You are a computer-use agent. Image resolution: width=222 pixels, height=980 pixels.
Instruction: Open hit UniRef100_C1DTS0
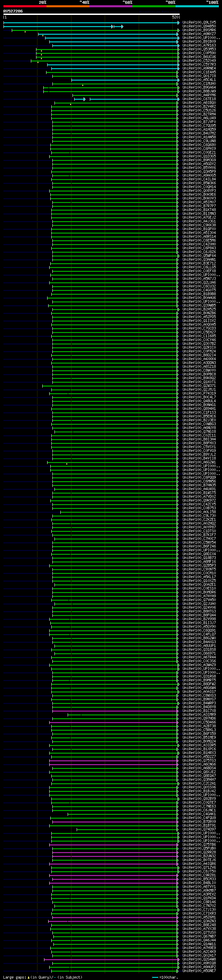[199, 531]
